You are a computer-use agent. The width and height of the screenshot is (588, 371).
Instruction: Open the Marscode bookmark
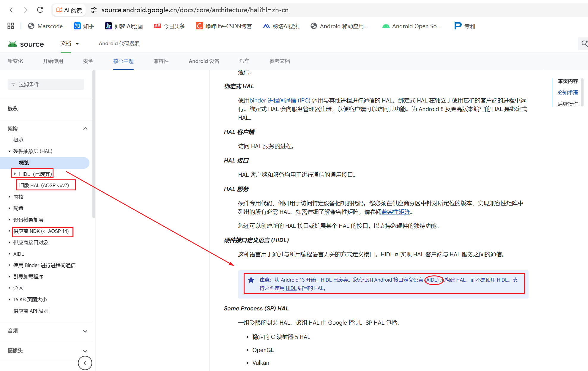coord(45,26)
